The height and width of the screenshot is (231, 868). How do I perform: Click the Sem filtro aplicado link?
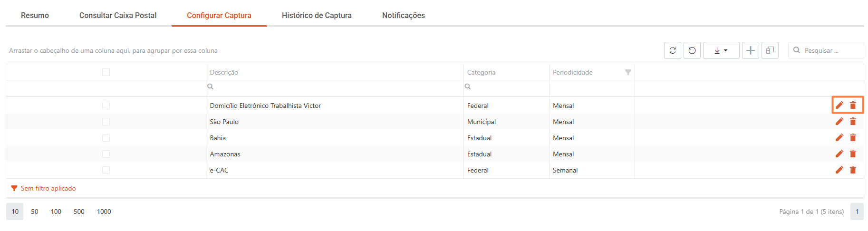(48, 188)
